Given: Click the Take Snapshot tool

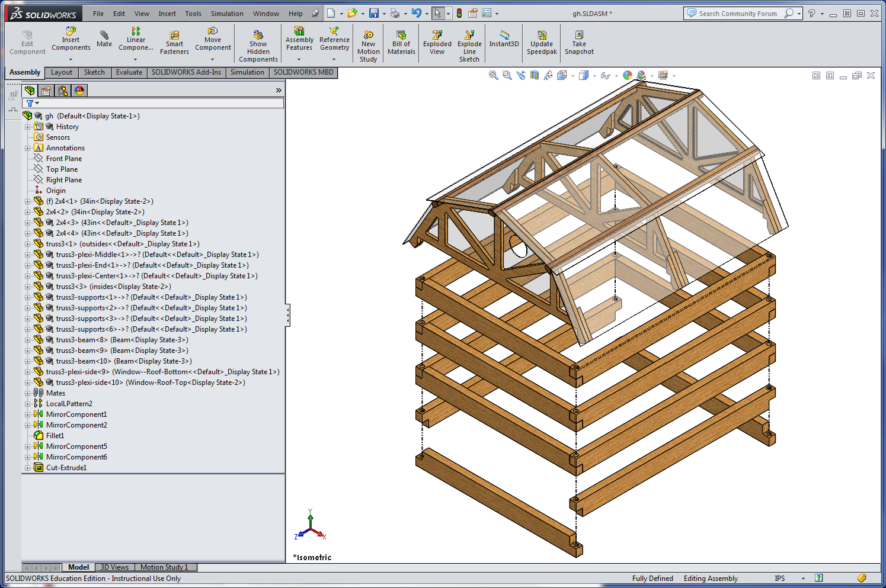Looking at the screenshot, I should [x=579, y=43].
